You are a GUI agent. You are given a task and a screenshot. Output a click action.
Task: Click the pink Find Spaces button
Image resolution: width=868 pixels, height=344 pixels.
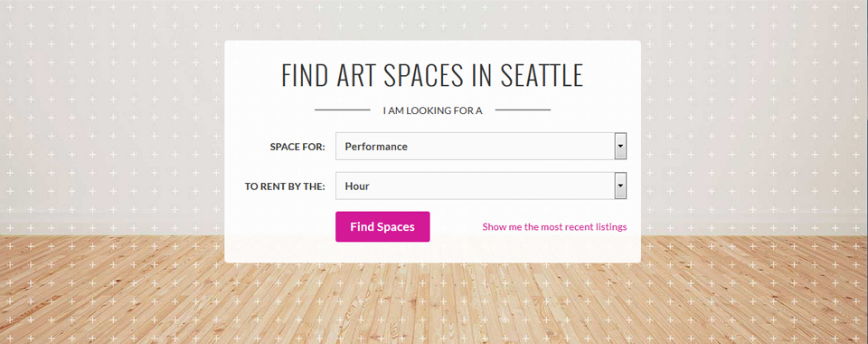(x=382, y=226)
